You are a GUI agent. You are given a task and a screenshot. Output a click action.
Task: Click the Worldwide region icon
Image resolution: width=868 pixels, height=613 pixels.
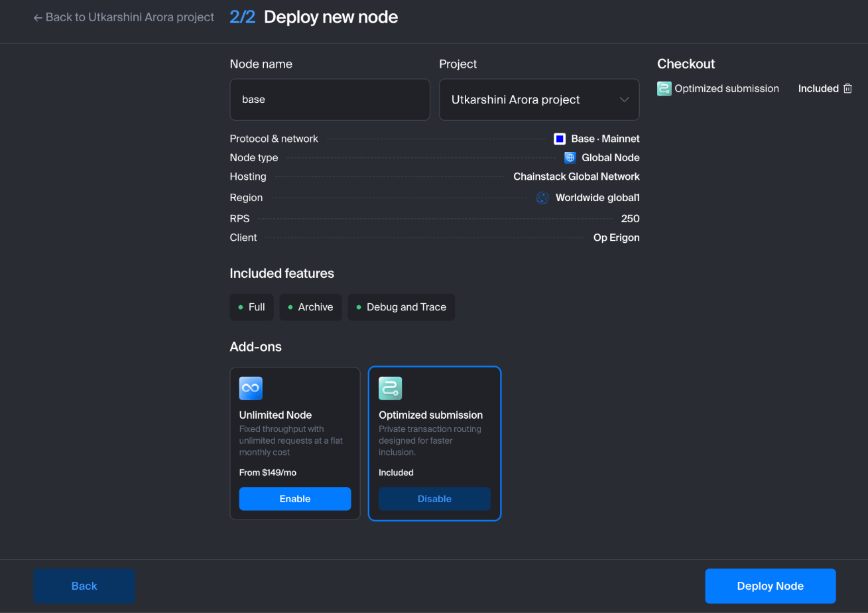(x=542, y=198)
